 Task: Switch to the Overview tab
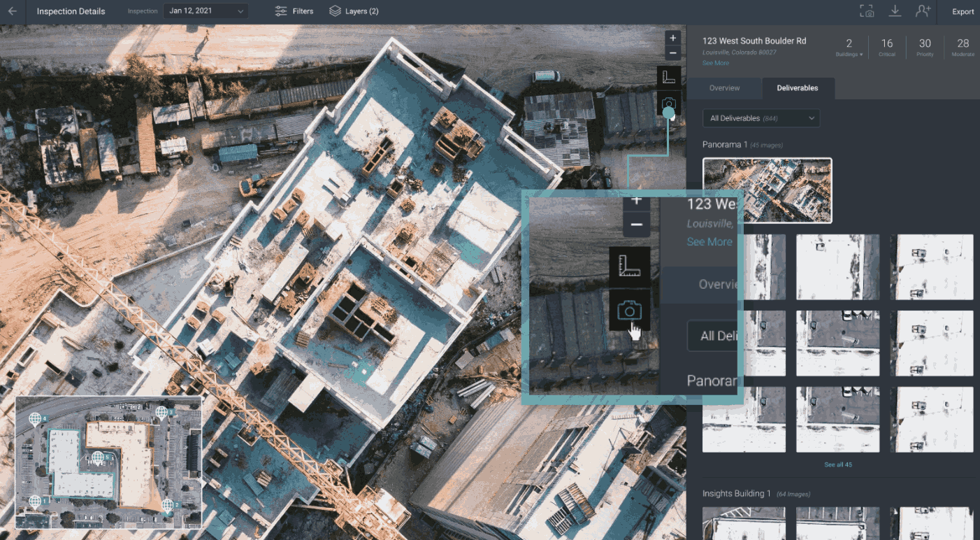pyautogui.click(x=724, y=88)
